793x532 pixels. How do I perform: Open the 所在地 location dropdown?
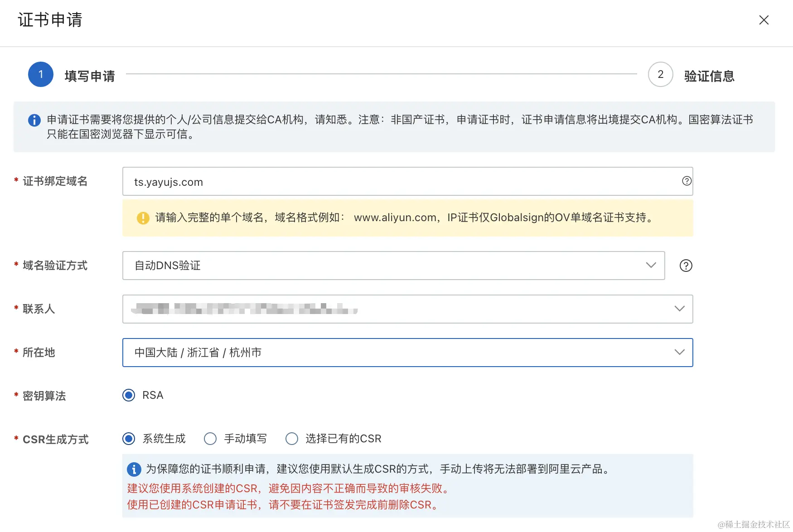(407, 353)
